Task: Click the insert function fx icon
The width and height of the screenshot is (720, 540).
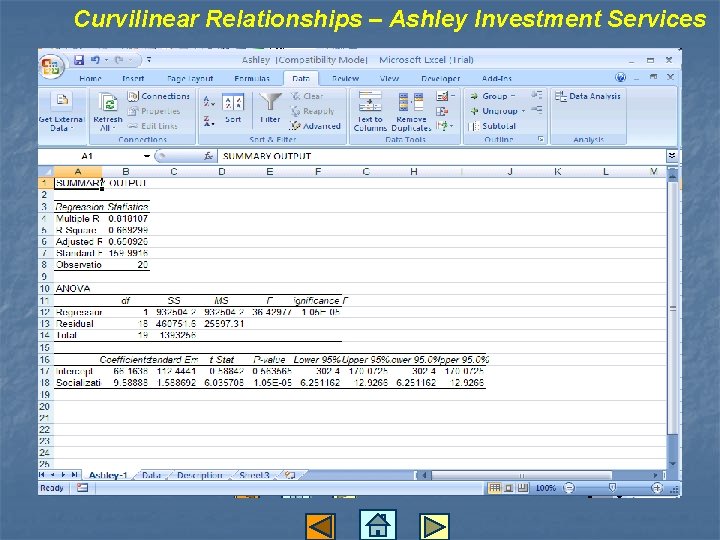Action: pyautogui.click(x=208, y=156)
